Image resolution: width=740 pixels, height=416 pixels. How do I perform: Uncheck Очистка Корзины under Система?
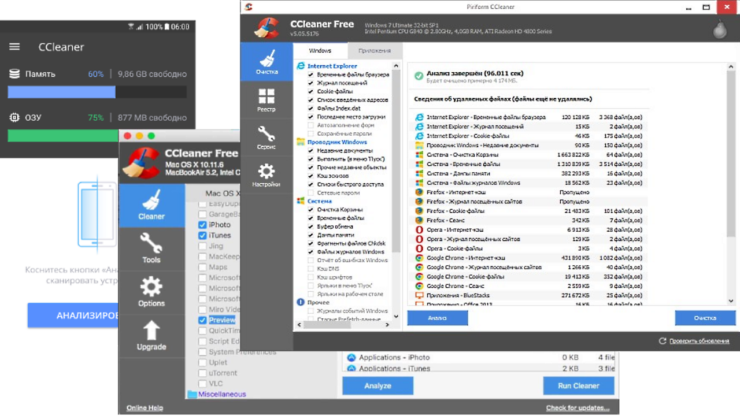pos(311,210)
